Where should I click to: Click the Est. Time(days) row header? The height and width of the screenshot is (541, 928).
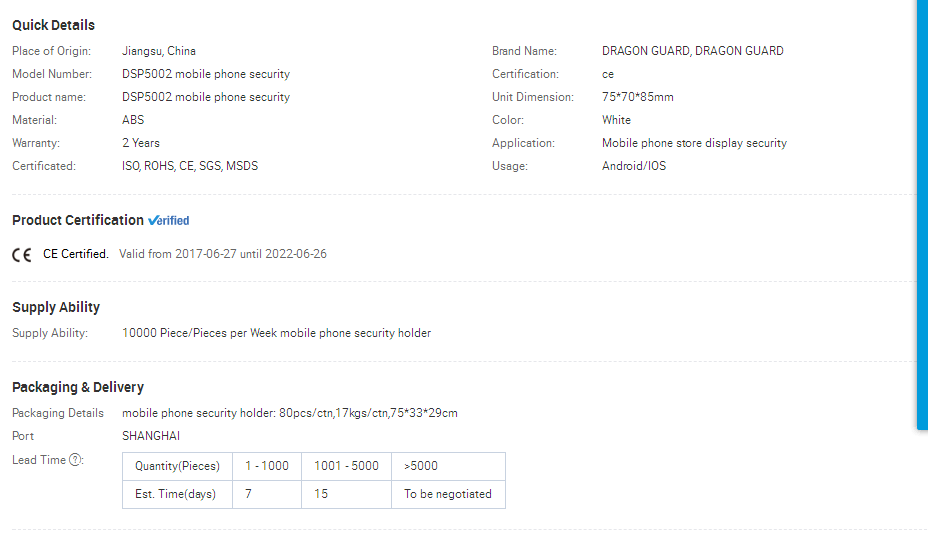tap(178, 494)
